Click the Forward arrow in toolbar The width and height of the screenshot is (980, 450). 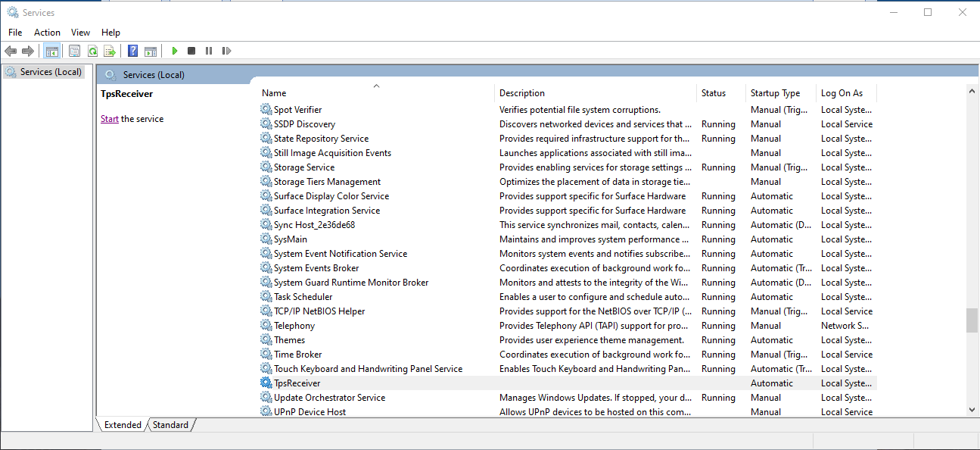(x=28, y=51)
